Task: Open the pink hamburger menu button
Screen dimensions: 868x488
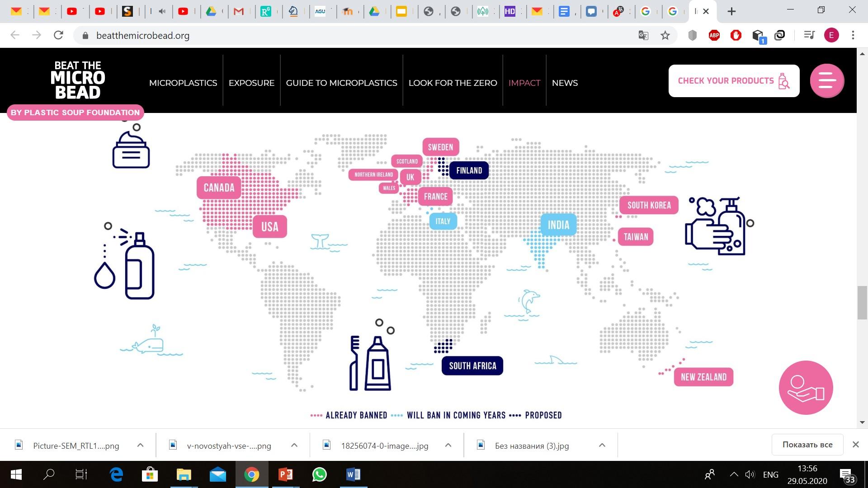Action: [x=826, y=81]
